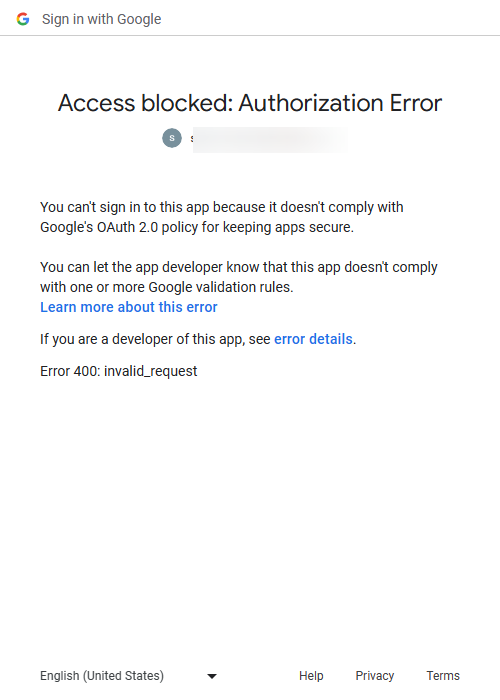
Task: Click blank area below the error code
Action: [x=250, y=513]
